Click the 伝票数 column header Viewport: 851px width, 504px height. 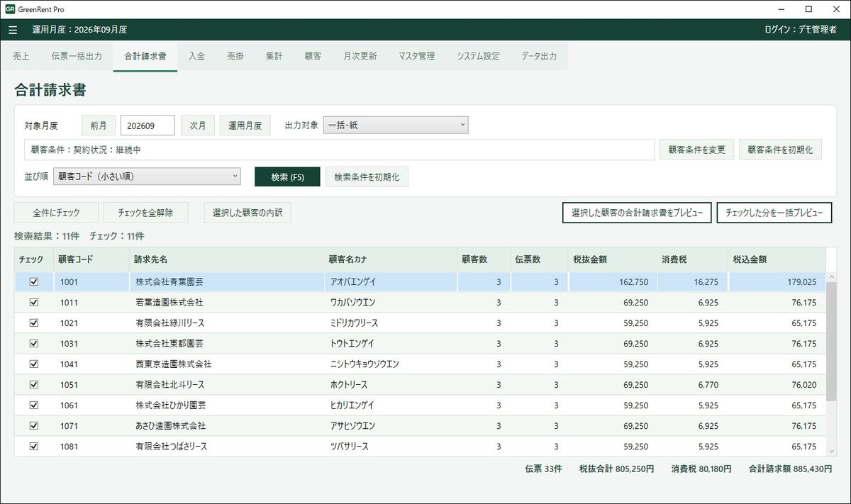pyautogui.click(x=539, y=259)
